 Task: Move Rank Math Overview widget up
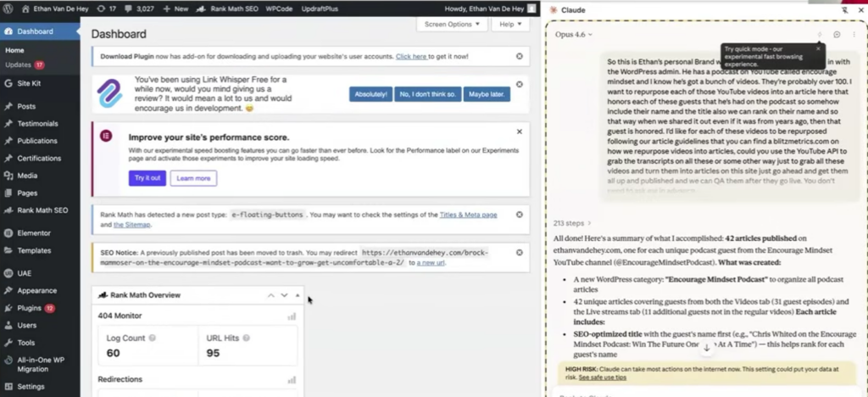271,295
